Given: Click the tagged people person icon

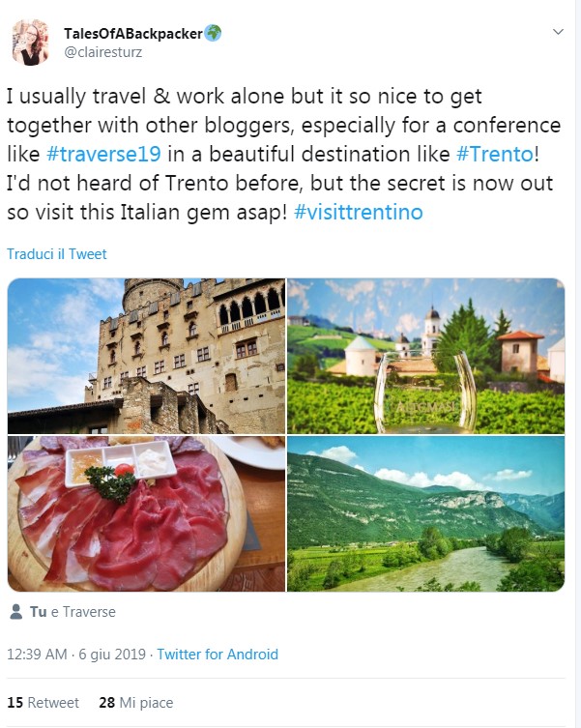Looking at the screenshot, I should click(15, 612).
